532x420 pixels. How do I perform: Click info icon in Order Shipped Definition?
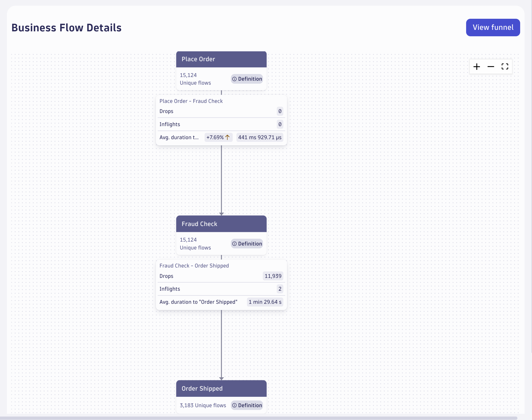coord(234,405)
